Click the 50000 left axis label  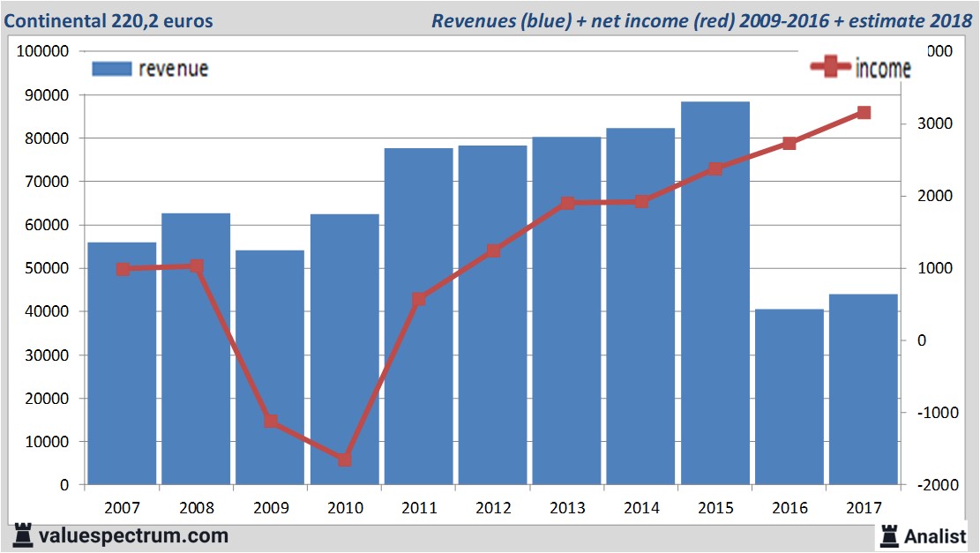click(x=47, y=268)
